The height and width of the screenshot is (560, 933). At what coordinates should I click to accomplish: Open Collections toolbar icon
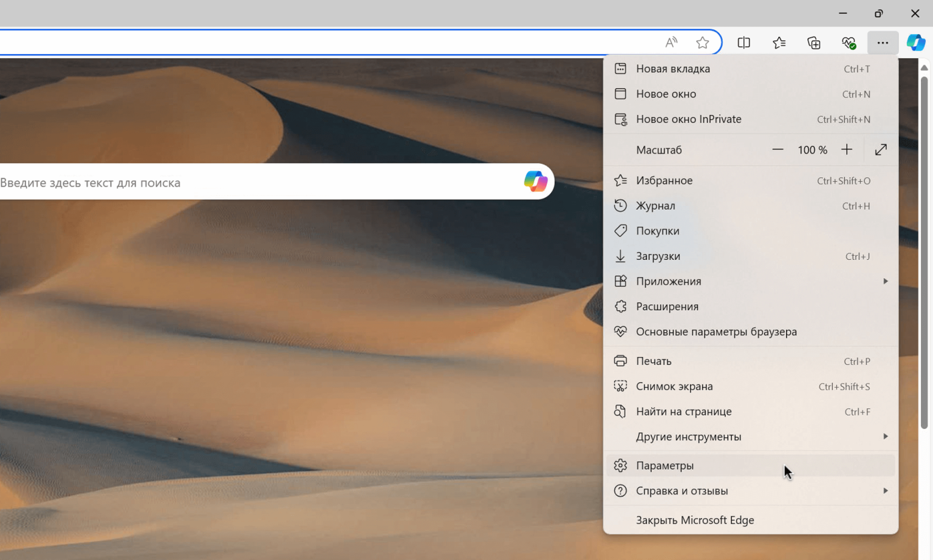coord(814,43)
